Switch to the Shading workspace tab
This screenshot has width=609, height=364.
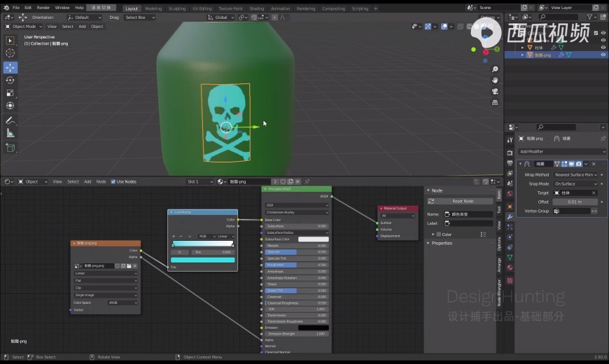point(257,8)
